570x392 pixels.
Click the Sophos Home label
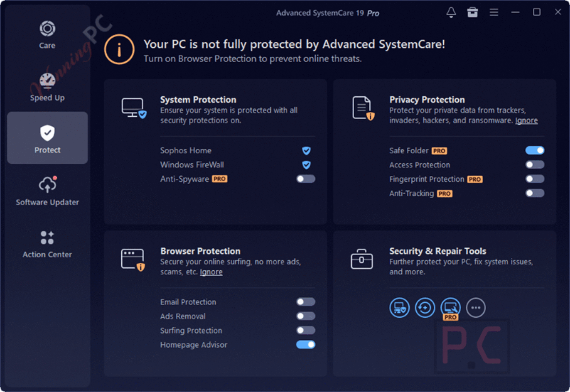tap(186, 151)
